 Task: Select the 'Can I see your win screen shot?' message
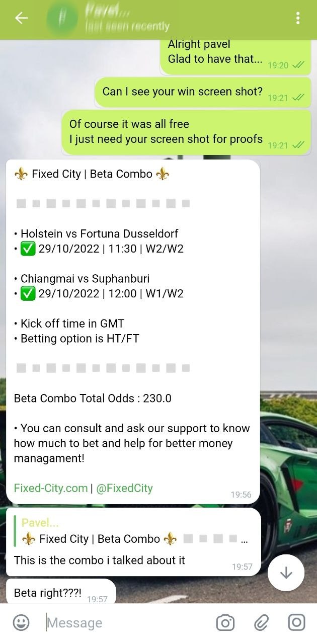(182, 92)
